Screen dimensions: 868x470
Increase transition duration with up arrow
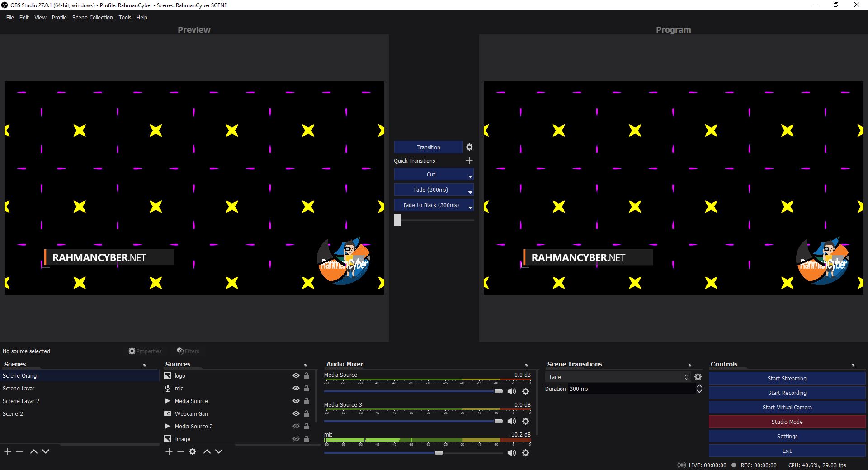pyautogui.click(x=699, y=386)
